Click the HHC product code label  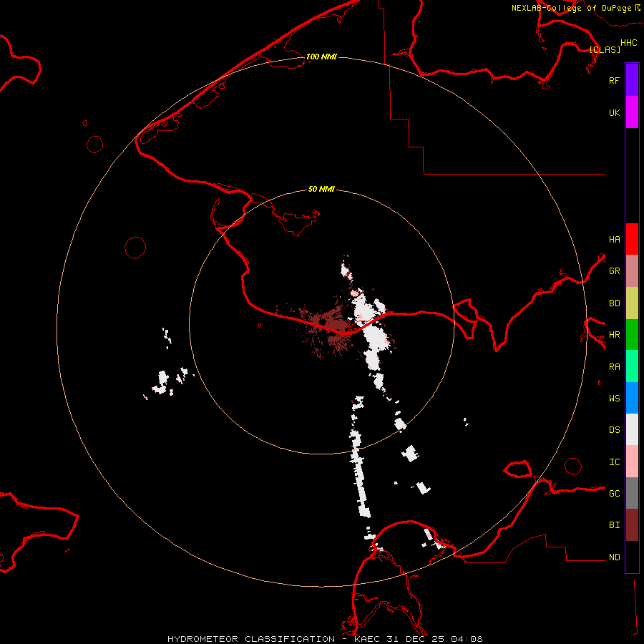tap(629, 43)
